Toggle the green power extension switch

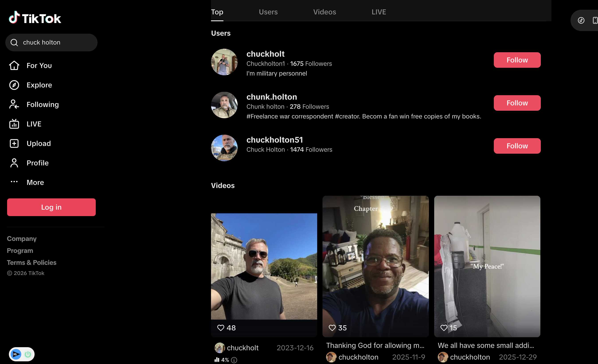[28, 354]
